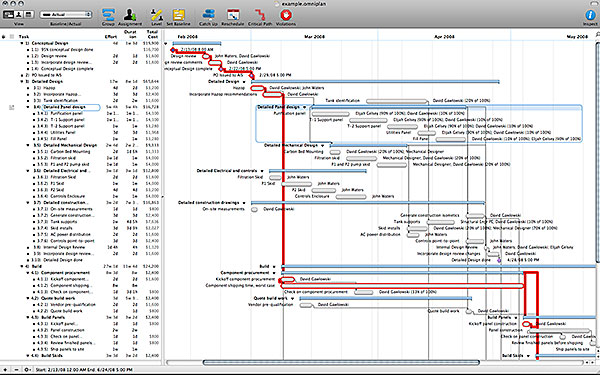Switch to the task (Gantt) view
600x375 pixels.
pyautogui.click(x=8, y=15)
